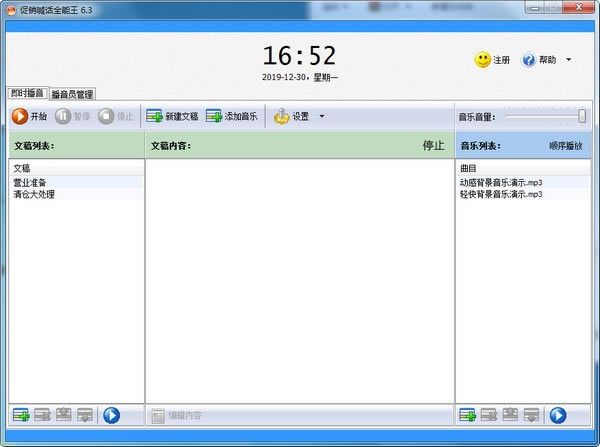This screenshot has height=447, width=600.
Task: Click the 添加音乐 add music icon
Action: click(214, 116)
